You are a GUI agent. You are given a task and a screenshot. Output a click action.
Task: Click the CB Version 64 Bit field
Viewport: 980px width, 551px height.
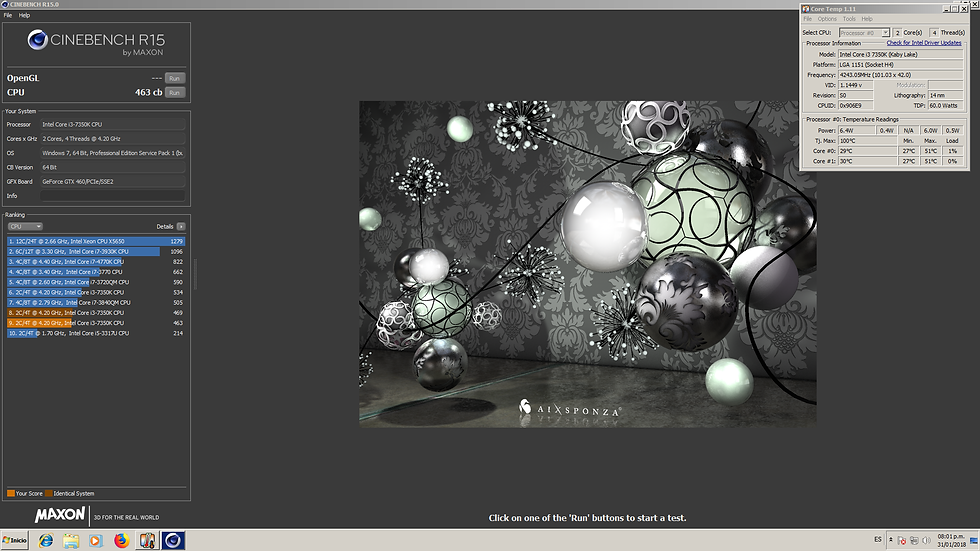113,167
